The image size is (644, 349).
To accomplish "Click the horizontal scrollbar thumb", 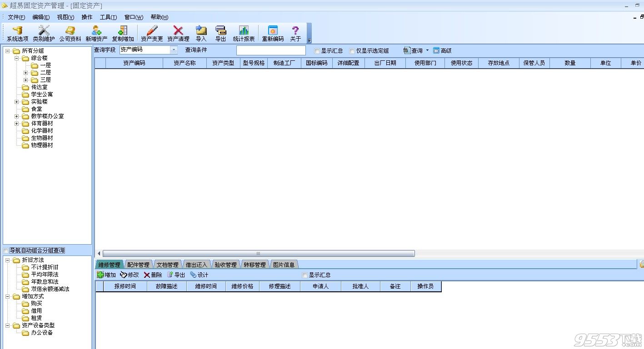I will click(x=259, y=253).
